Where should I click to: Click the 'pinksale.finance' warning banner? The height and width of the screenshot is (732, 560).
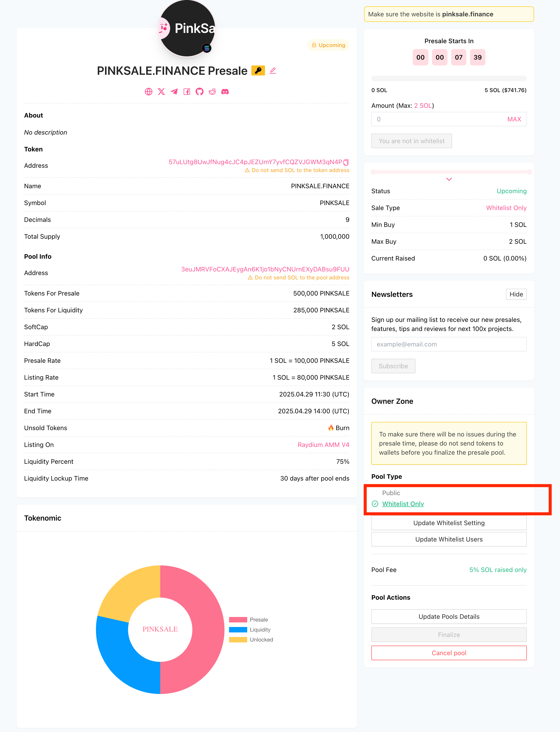coord(449,14)
